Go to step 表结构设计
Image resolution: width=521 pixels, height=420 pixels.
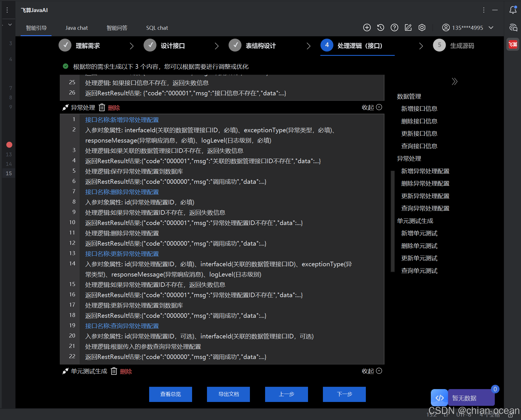tap(252, 45)
